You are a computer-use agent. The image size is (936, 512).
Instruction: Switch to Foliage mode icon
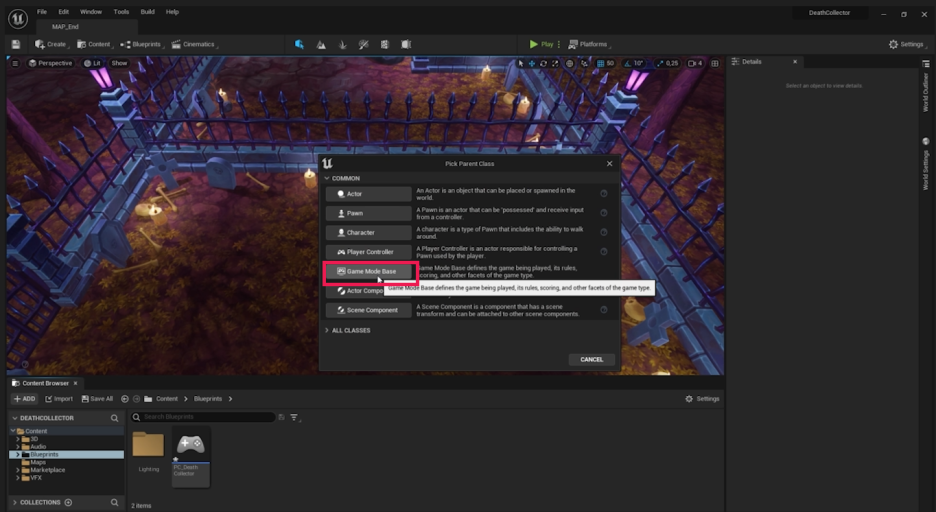[x=342, y=44]
